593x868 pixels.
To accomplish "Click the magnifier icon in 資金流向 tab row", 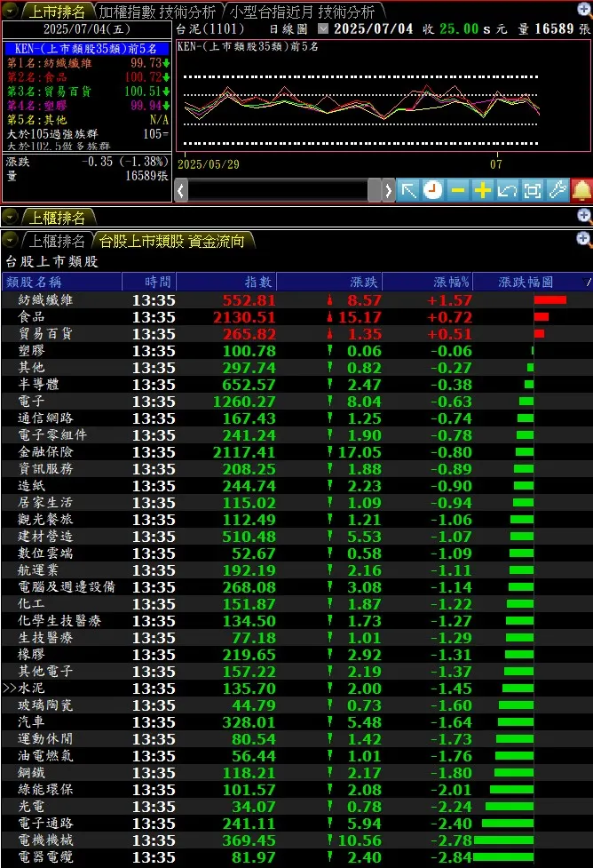I will (584, 240).
